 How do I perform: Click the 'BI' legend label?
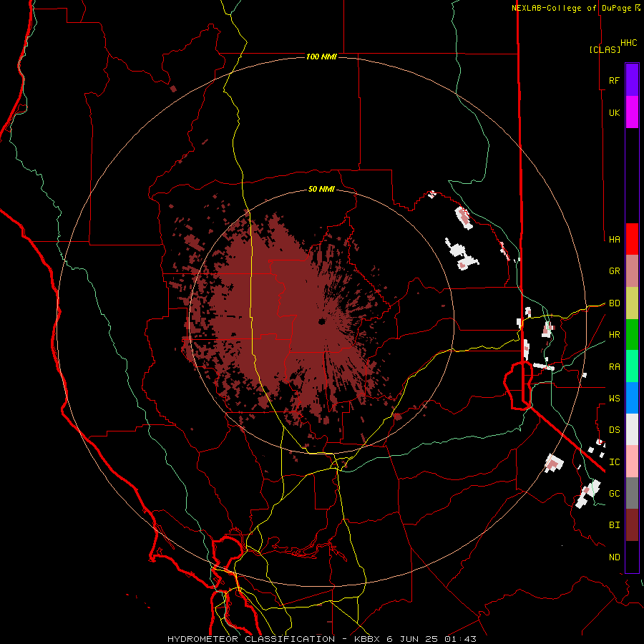[614, 525]
